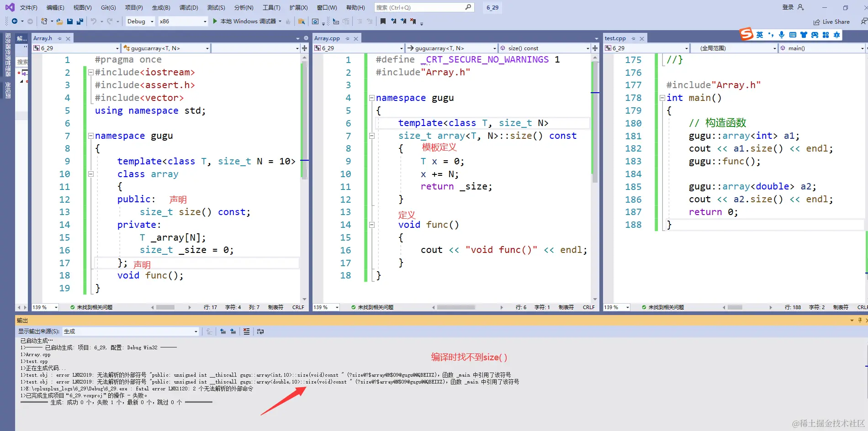868x431 pixels.
Task: Click the Live Share button
Action: [831, 21]
